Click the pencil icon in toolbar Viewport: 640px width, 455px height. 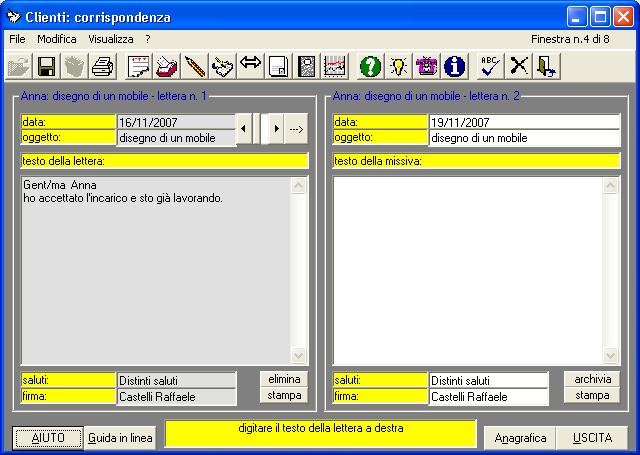[194, 66]
